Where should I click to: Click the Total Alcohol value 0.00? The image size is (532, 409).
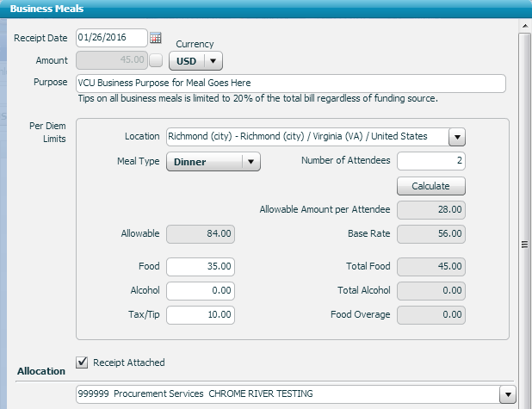tap(431, 291)
